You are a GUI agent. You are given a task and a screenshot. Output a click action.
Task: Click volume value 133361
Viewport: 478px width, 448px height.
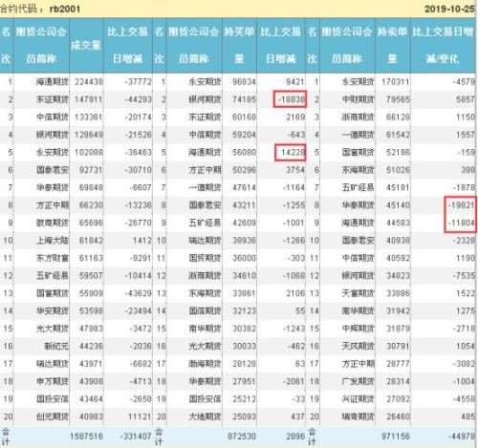tap(89, 117)
